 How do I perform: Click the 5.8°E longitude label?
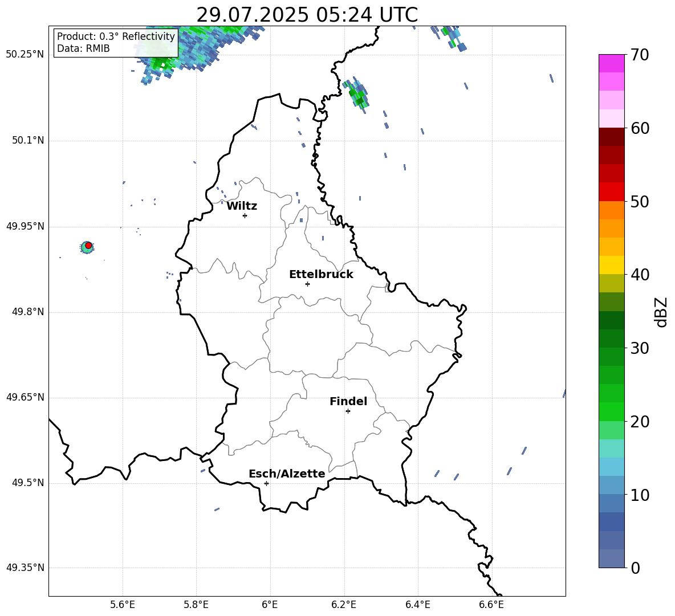click(x=196, y=605)
